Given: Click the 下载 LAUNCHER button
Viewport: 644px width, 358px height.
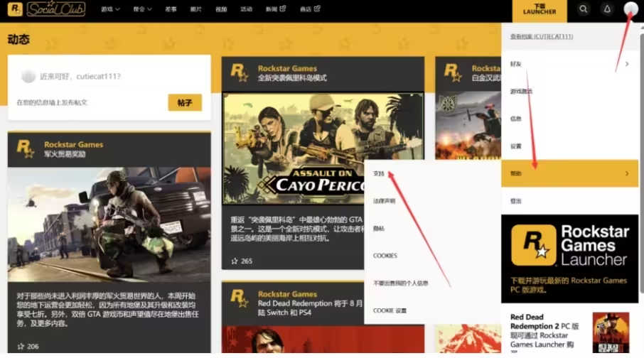Looking at the screenshot, I should pos(540,11).
